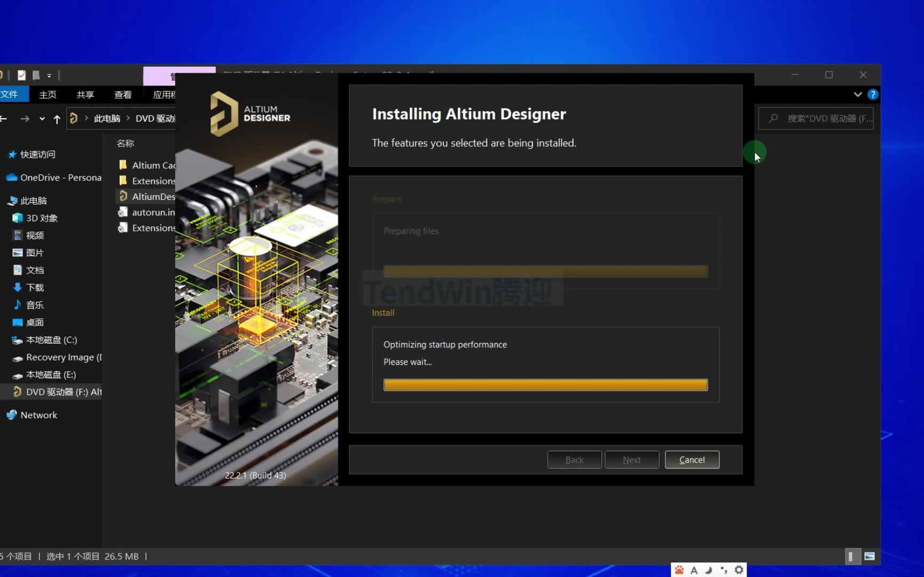This screenshot has width=924, height=577.
Task: Open 视频 folder in sidebar
Action: 28,235
